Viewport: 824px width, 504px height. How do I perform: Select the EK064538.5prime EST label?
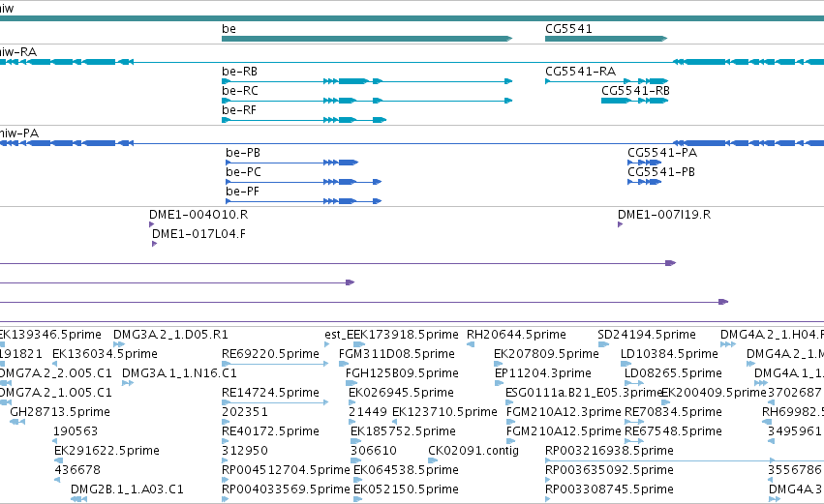tap(407, 470)
